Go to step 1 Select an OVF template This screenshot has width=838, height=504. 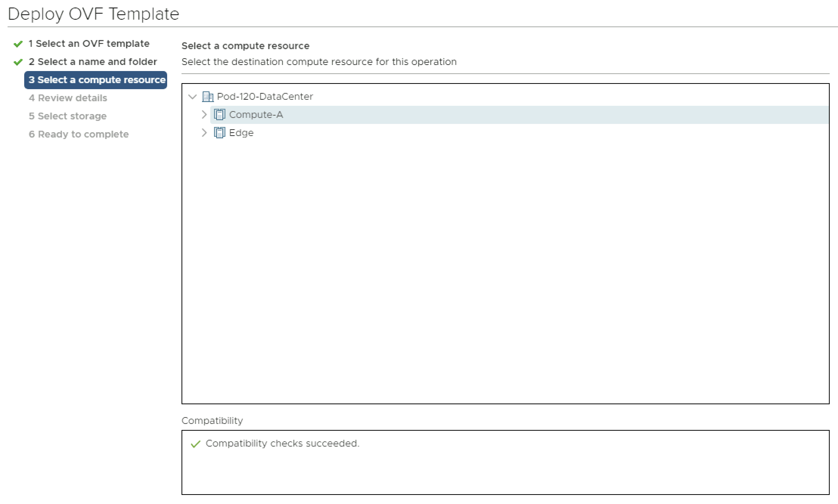(x=89, y=44)
